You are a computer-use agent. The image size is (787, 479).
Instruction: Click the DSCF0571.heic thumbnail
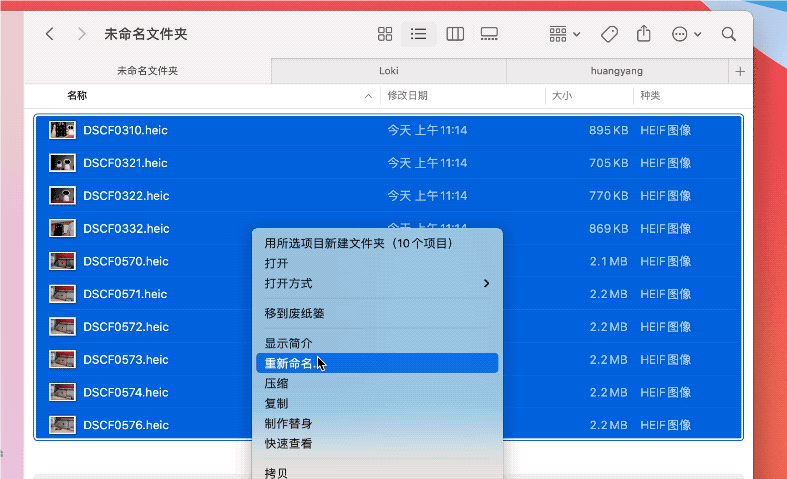click(x=62, y=294)
